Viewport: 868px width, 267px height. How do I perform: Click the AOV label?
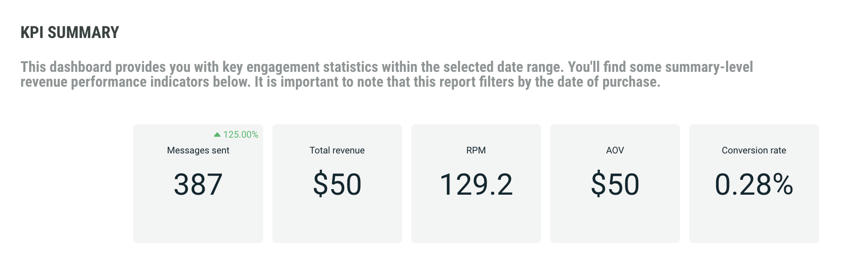(x=615, y=150)
